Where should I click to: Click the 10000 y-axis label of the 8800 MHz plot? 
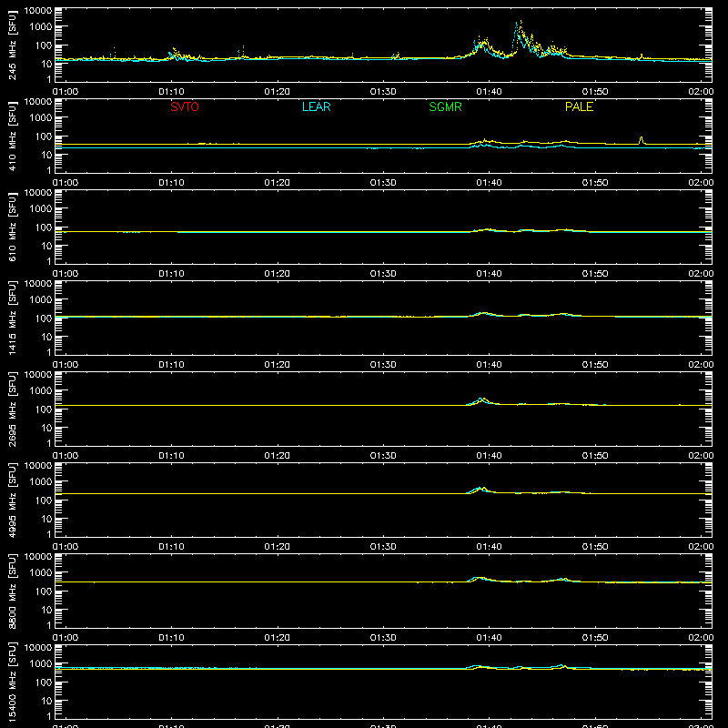[x=38, y=557]
